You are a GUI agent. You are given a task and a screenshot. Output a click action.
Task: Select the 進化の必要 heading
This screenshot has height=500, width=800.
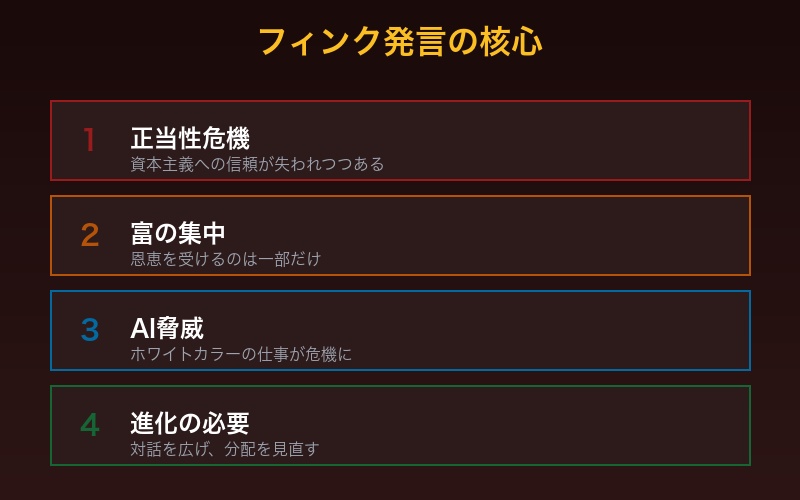coord(190,423)
